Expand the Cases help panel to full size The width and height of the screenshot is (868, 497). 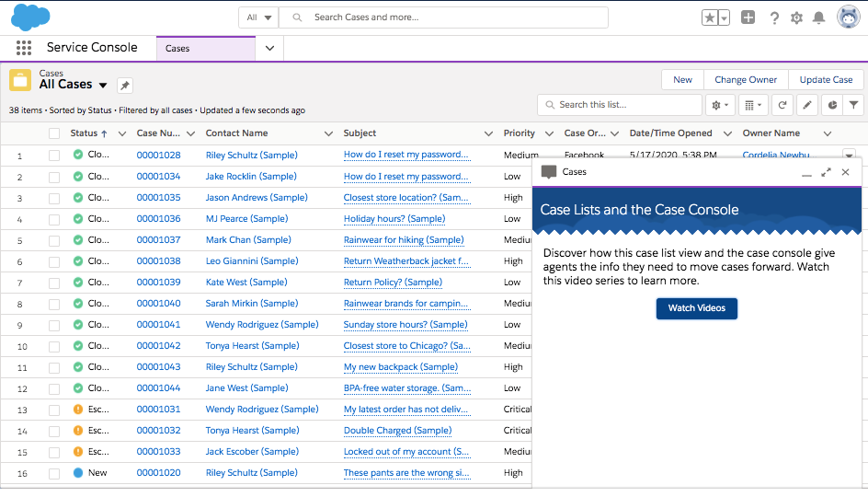[826, 172]
